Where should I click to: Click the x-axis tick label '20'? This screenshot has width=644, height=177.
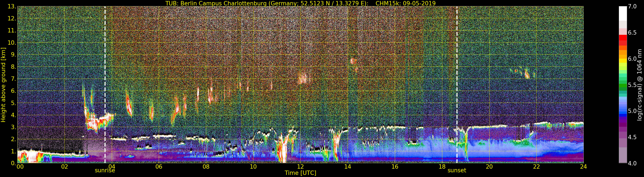click(x=489, y=166)
